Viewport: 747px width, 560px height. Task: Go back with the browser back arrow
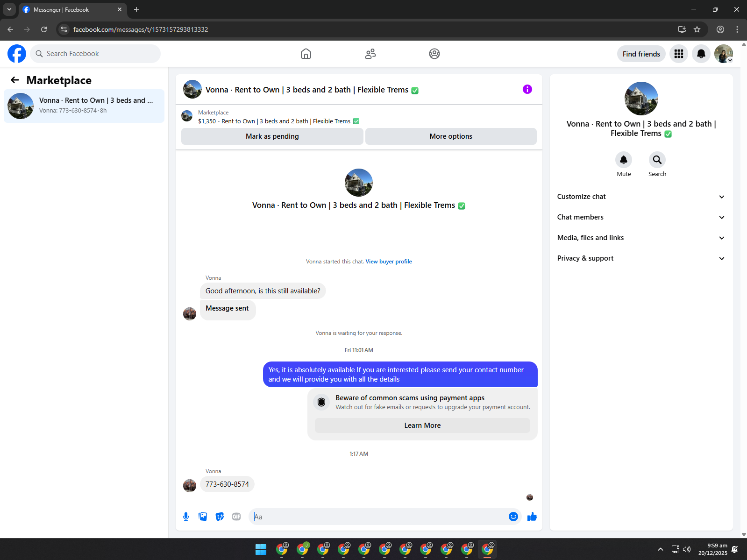click(10, 29)
